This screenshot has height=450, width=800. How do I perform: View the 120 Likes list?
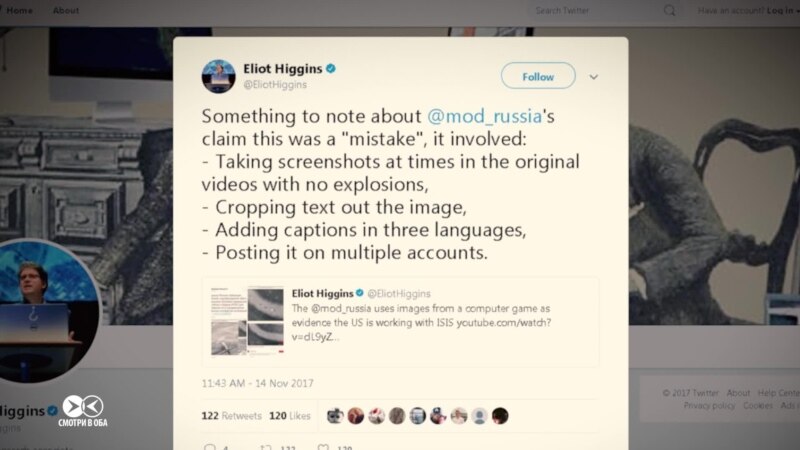point(290,415)
